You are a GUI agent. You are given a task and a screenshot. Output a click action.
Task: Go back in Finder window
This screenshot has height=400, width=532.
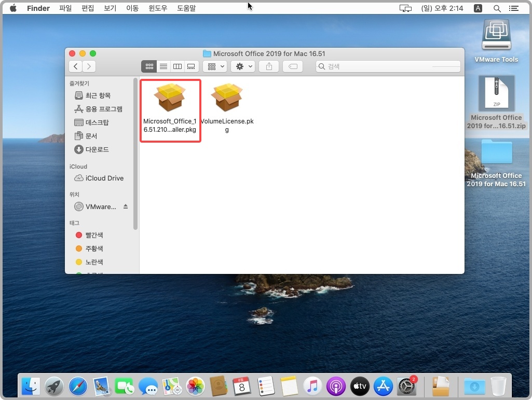(76, 66)
